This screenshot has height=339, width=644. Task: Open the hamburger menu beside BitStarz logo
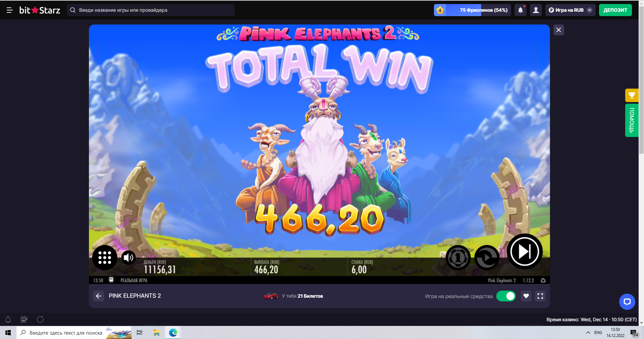tap(9, 10)
